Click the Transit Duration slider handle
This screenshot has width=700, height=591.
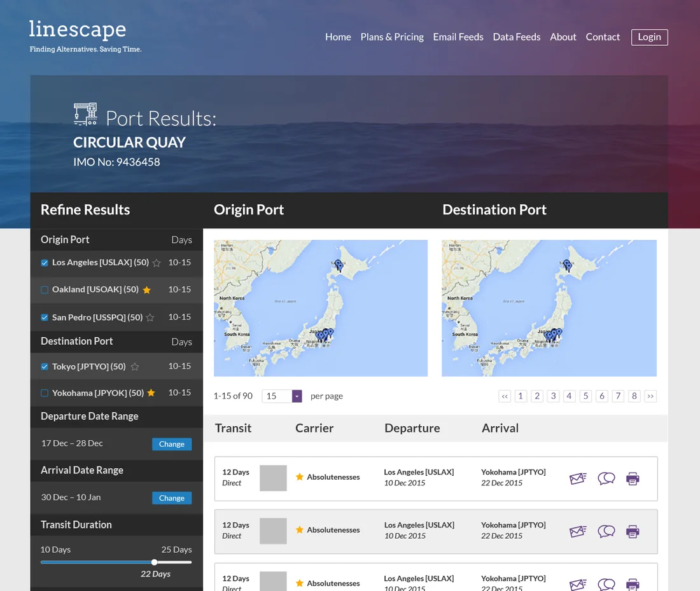coord(154,562)
